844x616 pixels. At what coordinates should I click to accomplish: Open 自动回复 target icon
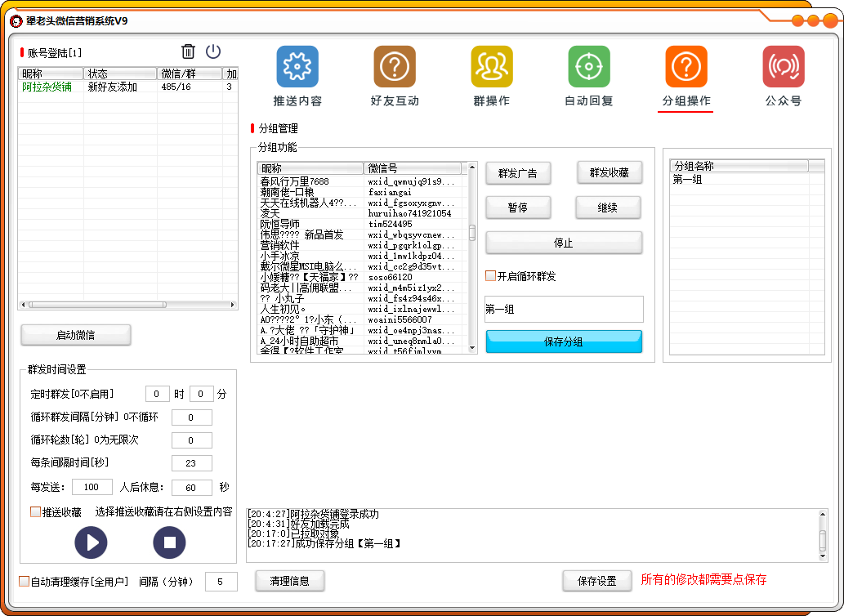[x=589, y=66]
